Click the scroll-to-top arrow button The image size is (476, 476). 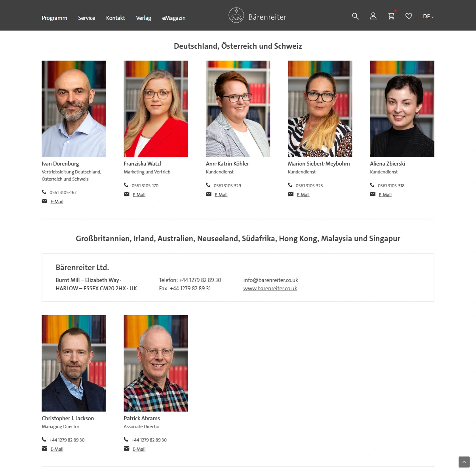pos(464,462)
